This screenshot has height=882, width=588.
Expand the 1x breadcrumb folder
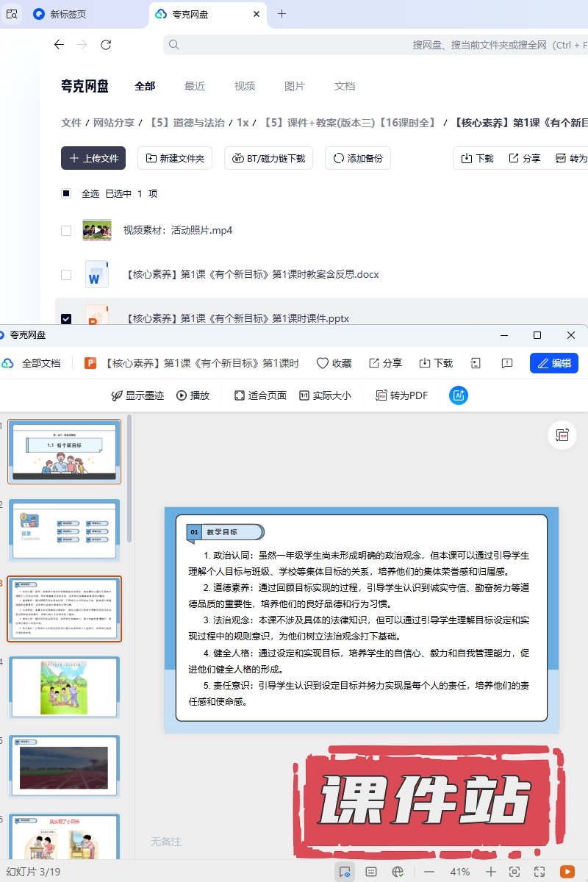click(243, 123)
